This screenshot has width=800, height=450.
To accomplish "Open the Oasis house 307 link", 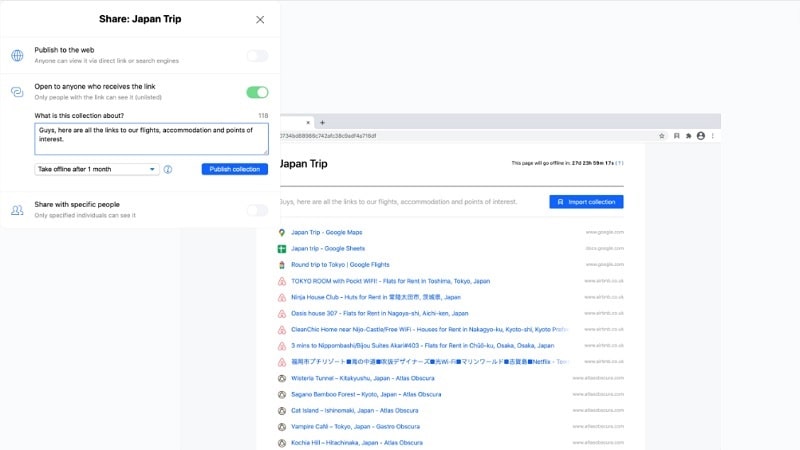I will [x=380, y=313].
